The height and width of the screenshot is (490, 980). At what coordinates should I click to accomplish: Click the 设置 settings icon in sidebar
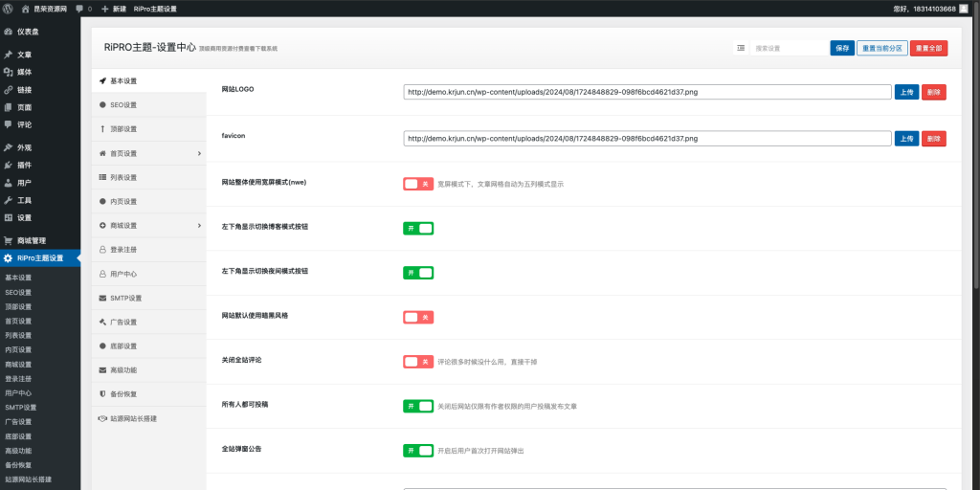pos(8,218)
